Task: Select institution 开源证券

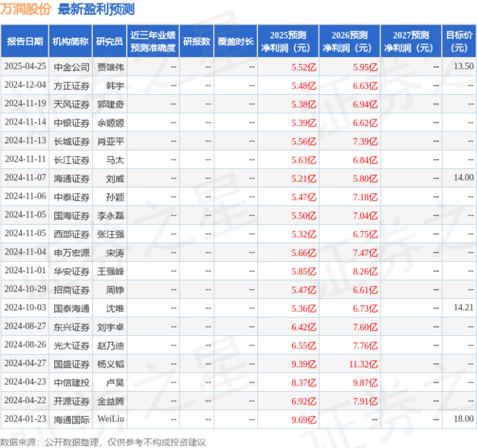Action: click(x=72, y=402)
